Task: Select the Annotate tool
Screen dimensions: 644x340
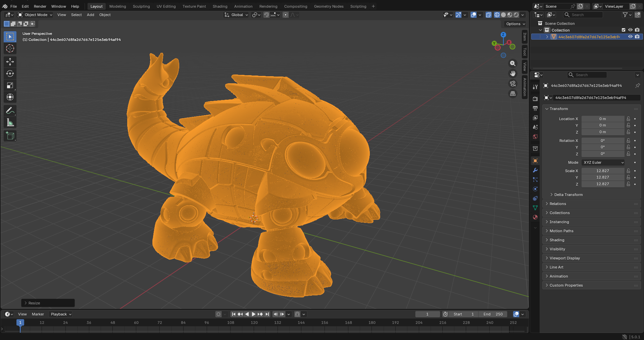Action: [10, 110]
